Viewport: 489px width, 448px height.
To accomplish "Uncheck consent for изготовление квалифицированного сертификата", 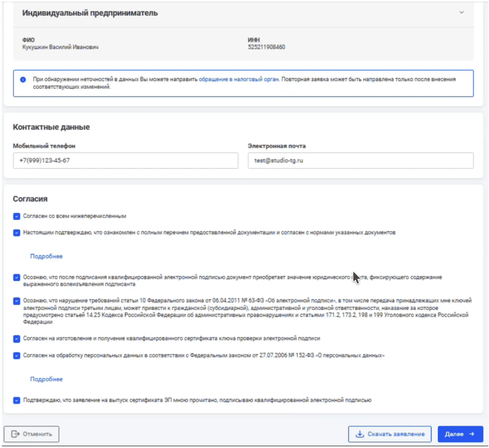I will pos(17,339).
